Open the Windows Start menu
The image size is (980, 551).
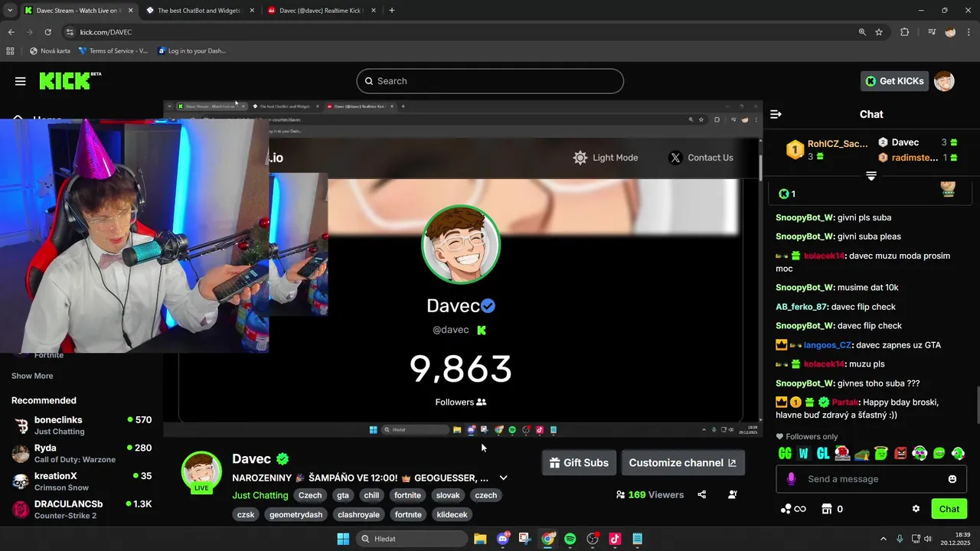point(343,539)
